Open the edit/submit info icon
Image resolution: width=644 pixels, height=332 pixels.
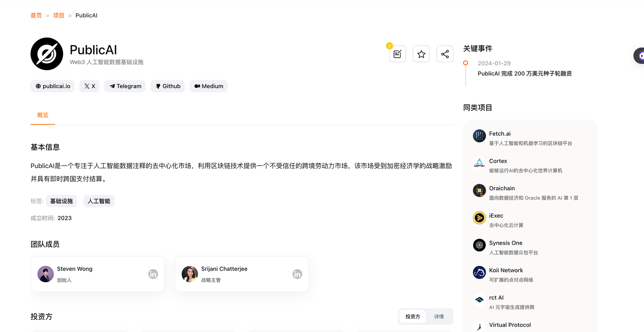pyautogui.click(x=397, y=54)
